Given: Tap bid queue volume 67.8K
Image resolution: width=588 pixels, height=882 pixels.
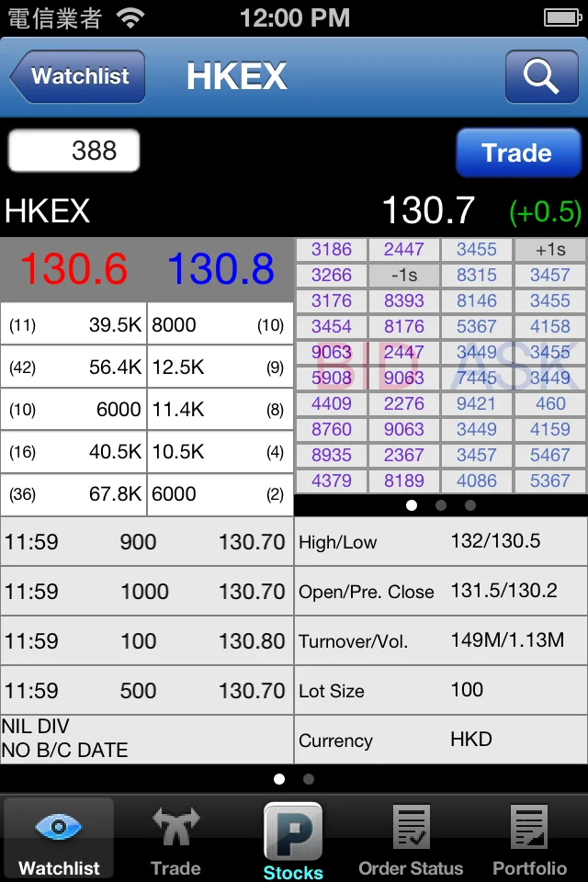Looking at the screenshot, I should [x=115, y=494].
